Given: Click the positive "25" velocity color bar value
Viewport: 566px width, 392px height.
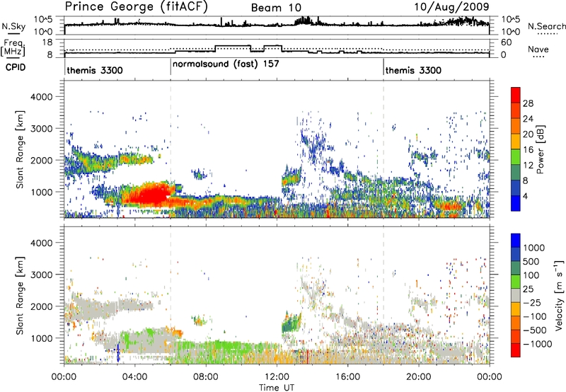Looking at the screenshot, I should pyautogui.click(x=529, y=289).
